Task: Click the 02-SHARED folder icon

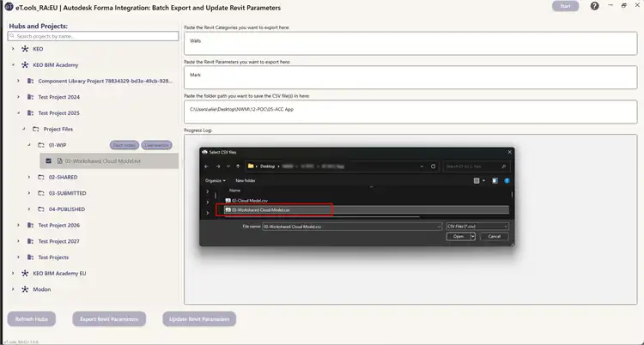Action: [41, 177]
